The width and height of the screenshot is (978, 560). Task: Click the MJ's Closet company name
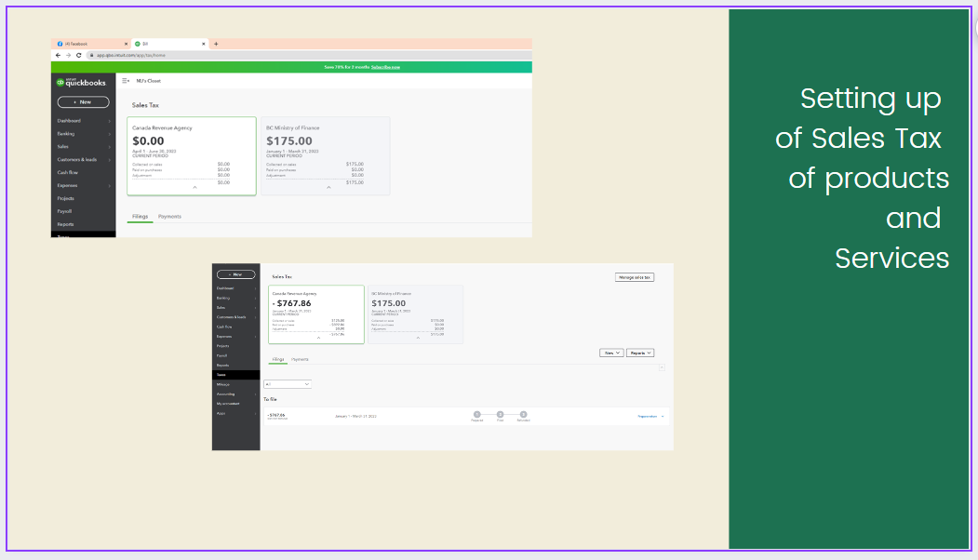point(149,80)
